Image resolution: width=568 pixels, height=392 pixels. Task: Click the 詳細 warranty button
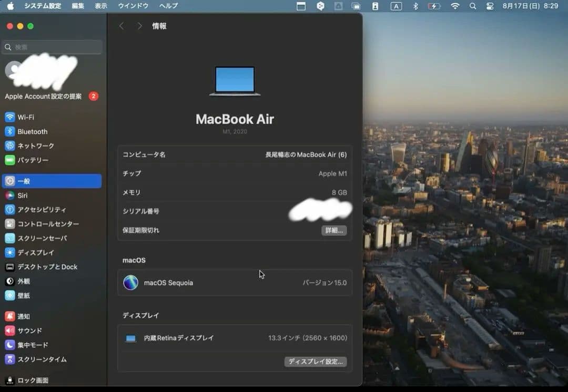334,230
